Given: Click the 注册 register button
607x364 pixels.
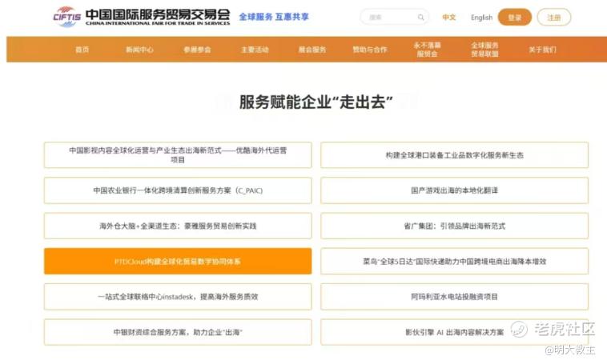Looking at the screenshot, I should click(x=554, y=18).
